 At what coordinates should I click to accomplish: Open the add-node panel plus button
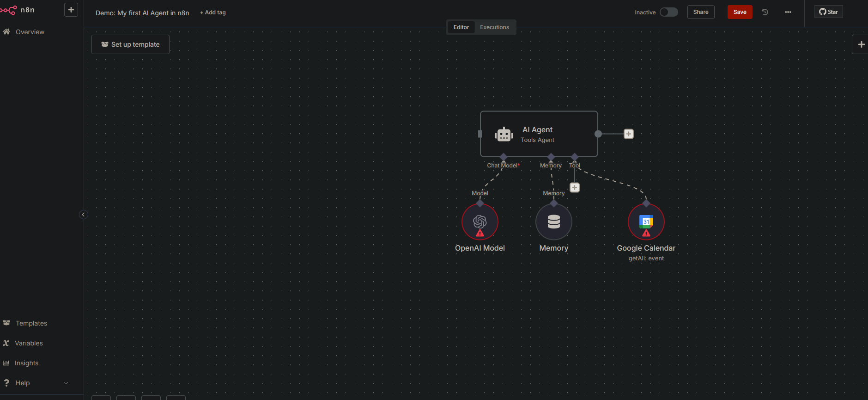tap(861, 44)
